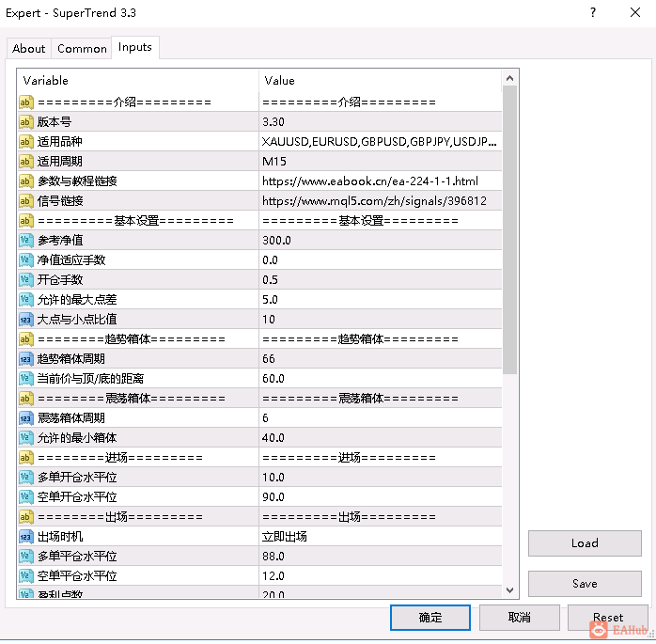Viewport: 656px width, 644px height.
Task: Click the string icon beside 适用周期
Action: [x=25, y=161]
